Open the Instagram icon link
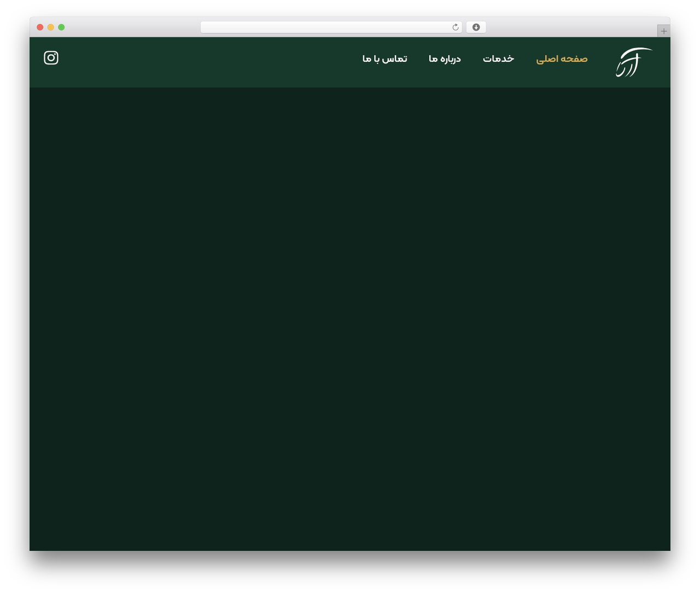 (51, 57)
